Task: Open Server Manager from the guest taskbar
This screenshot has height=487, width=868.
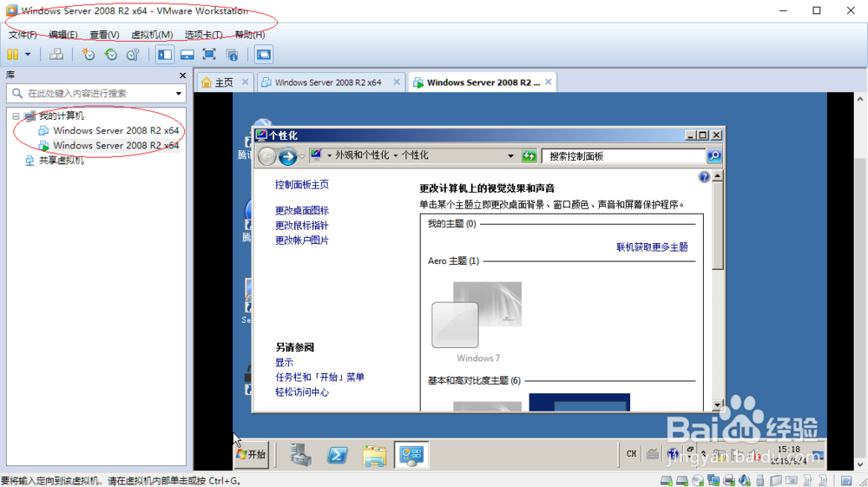Action: (300, 455)
